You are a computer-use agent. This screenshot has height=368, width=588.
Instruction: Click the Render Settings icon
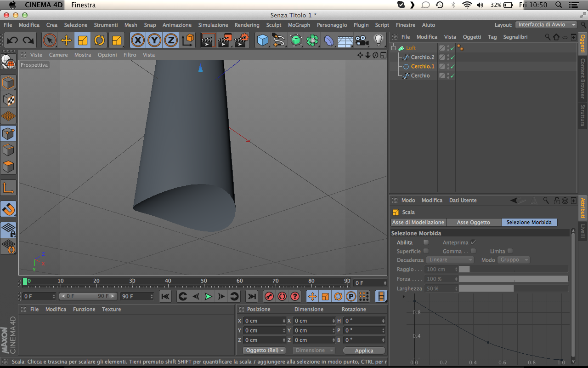(x=241, y=40)
